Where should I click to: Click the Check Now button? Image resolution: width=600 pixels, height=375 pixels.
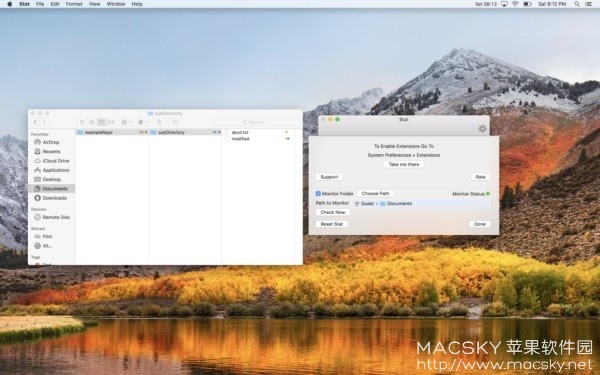tap(333, 212)
